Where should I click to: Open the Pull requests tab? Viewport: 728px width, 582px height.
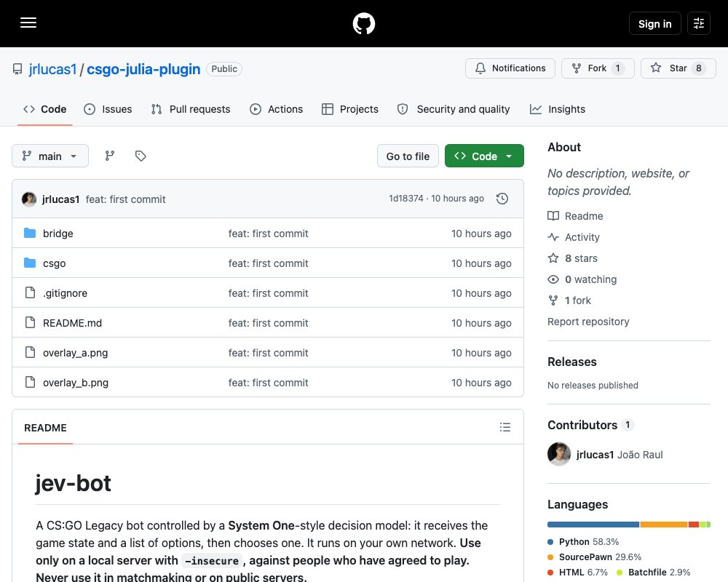coord(190,109)
